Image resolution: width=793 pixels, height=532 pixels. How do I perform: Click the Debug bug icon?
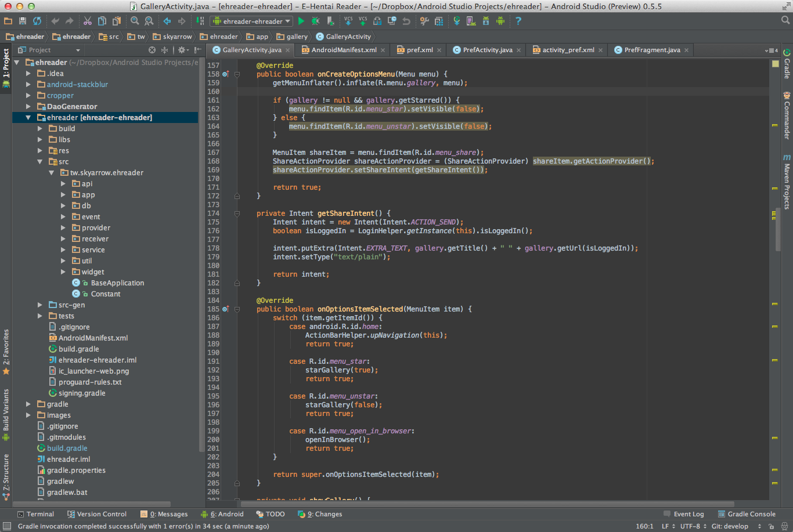click(315, 21)
